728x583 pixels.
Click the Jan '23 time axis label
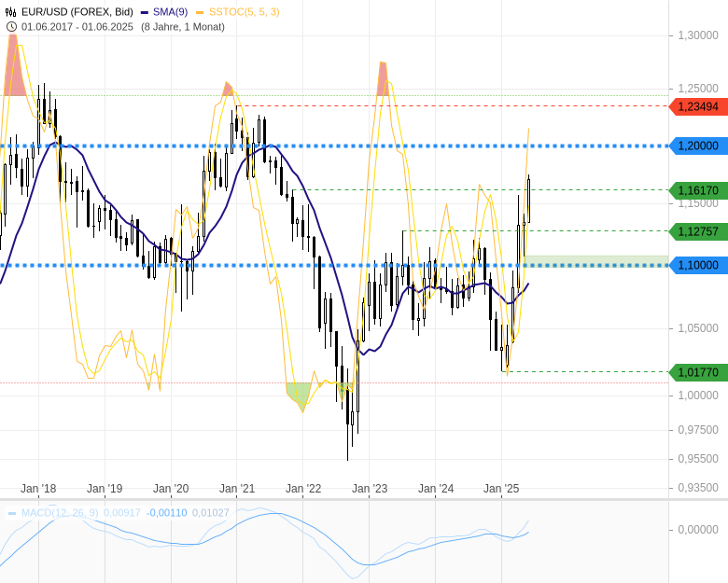point(369,488)
